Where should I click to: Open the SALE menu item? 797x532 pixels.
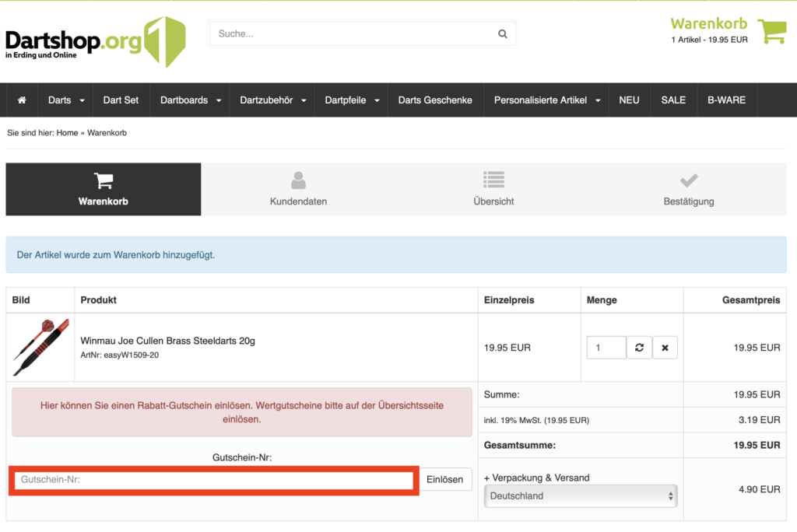[x=673, y=100]
